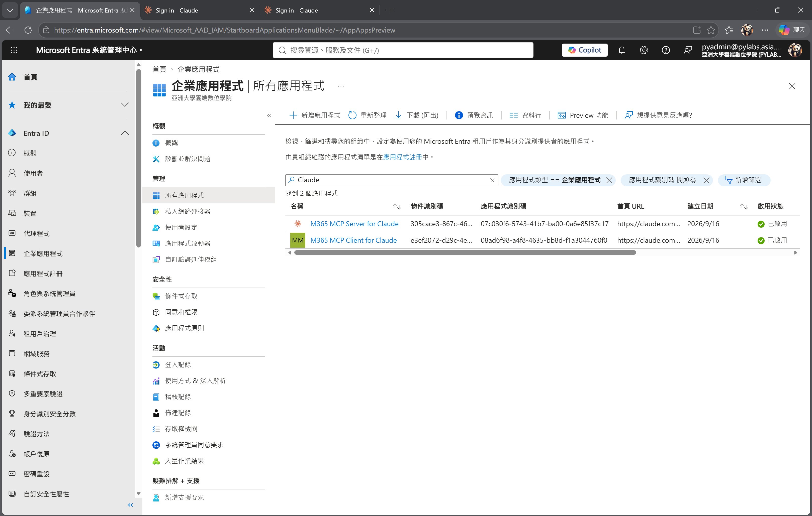Open new browser tab plus button
Viewport: 812px width, 516px height.
(x=390, y=10)
